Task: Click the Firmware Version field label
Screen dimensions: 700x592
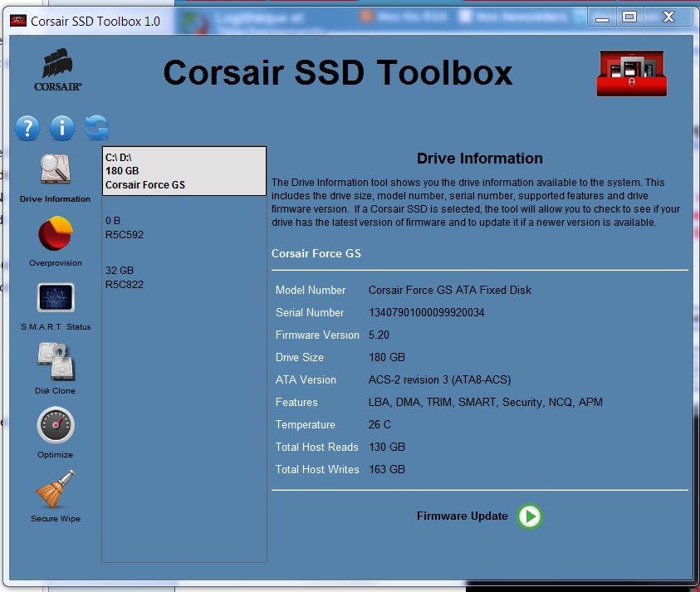Action: (317, 335)
